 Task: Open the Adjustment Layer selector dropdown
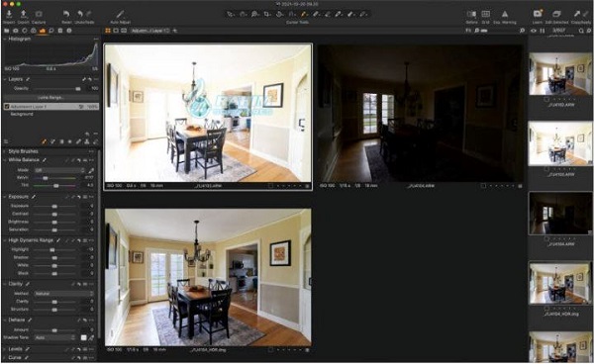point(150,31)
